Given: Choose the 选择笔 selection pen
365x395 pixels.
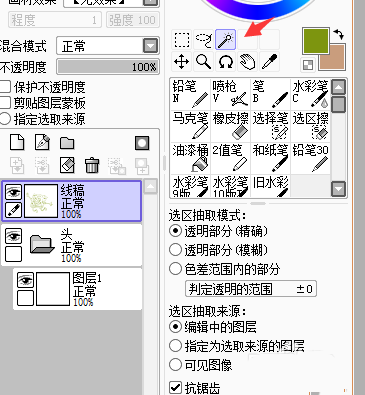Looking at the screenshot, I should (x=270, y=126).
